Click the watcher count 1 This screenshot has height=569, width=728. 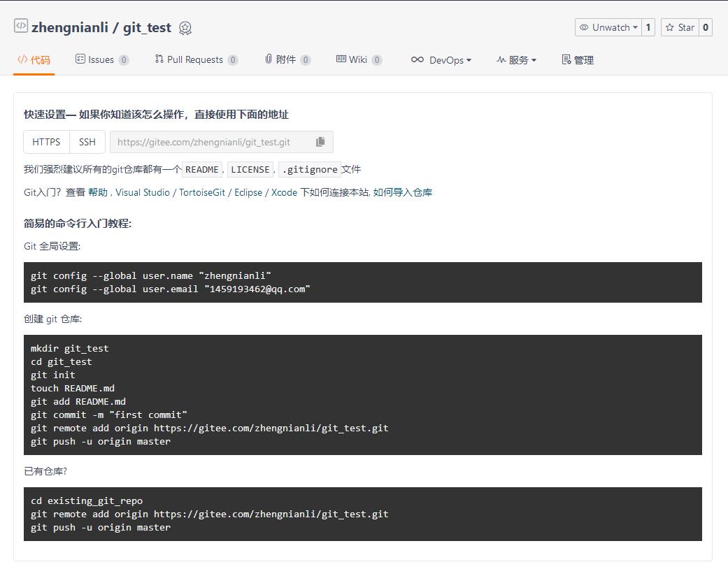pos(648,27)
